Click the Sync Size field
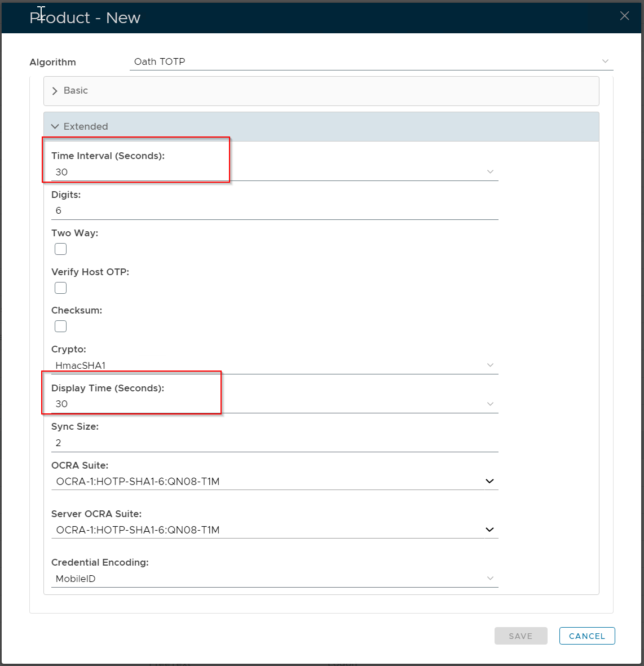The height and width of the screenshot is (666, 644). (274, 443)
